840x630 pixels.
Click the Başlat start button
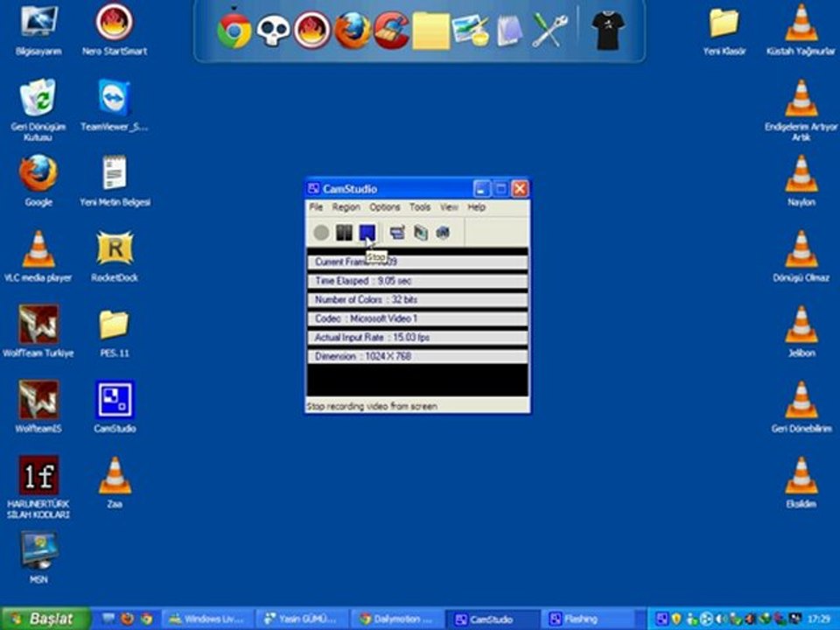(46, 619)
